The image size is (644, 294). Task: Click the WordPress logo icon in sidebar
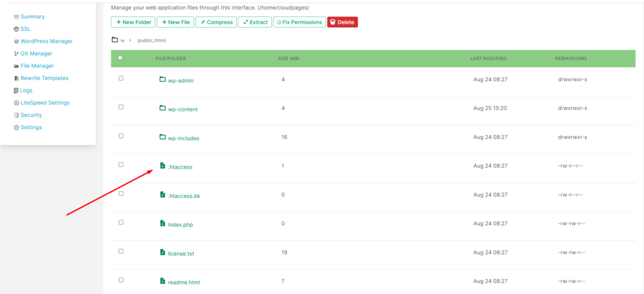[16, 42]
